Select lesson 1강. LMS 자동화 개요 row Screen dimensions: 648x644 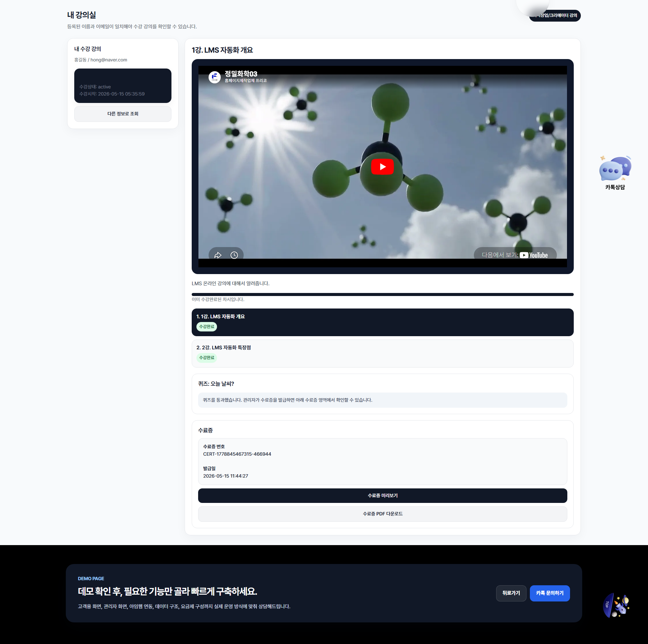coord(382,322)
